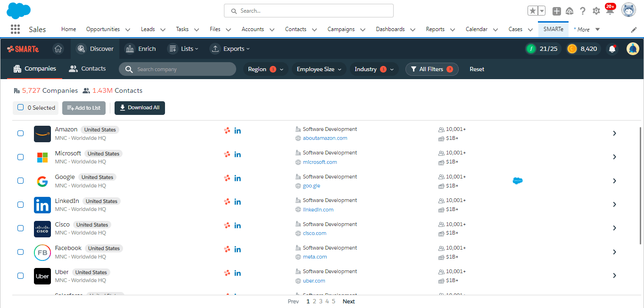Viewport: 644px width, 308px height.
Task: Open the global create plus icon
Action: (557, 11)
